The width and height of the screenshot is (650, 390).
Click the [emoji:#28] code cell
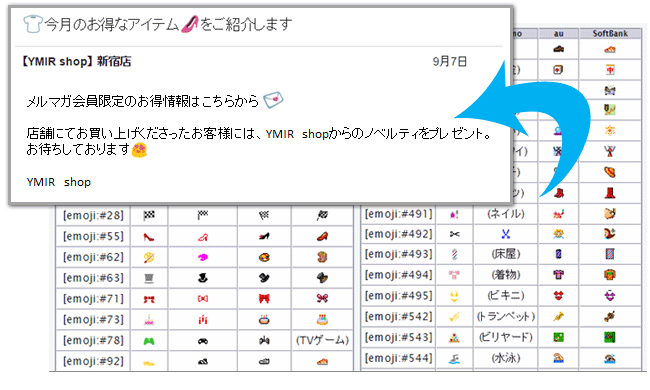pos(93,216)
